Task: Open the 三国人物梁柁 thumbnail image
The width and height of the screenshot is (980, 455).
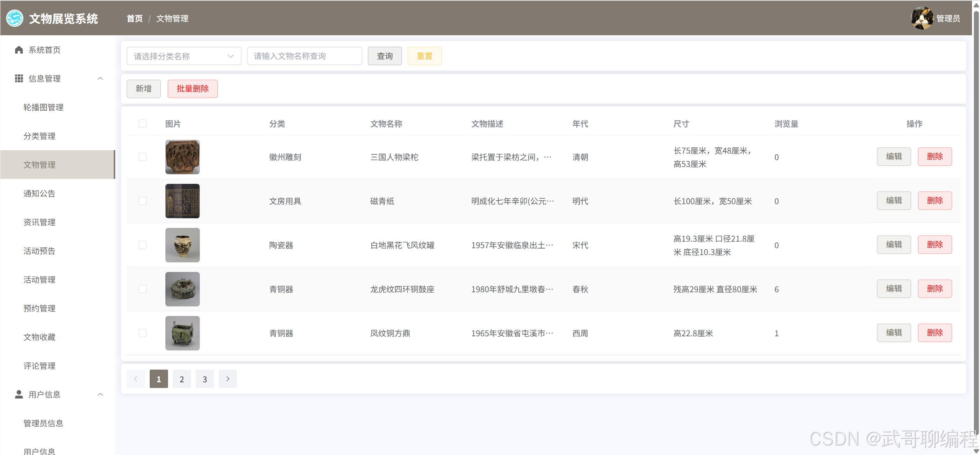Action: pos(183,157)
